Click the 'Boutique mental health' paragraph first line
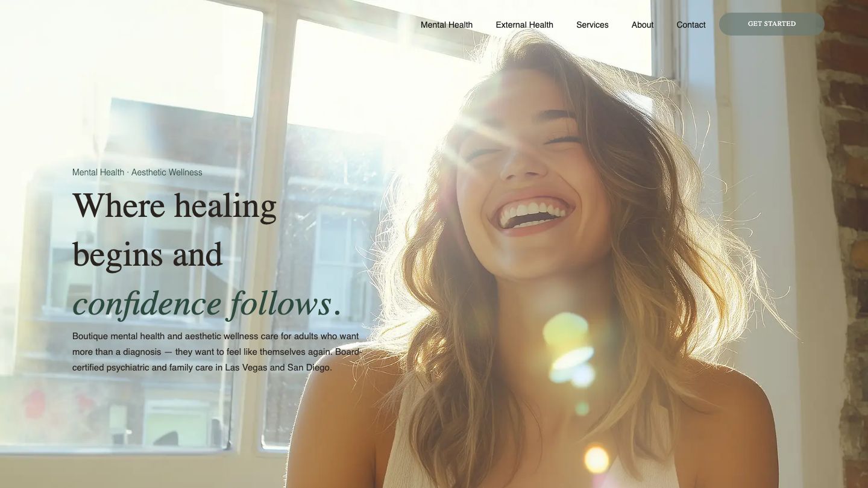The width and height of the screenshot is (868, 488). (215, 336)
